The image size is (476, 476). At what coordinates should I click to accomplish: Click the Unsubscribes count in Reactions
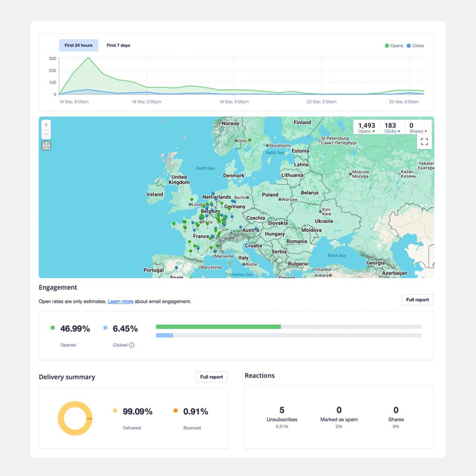point(282,410)
